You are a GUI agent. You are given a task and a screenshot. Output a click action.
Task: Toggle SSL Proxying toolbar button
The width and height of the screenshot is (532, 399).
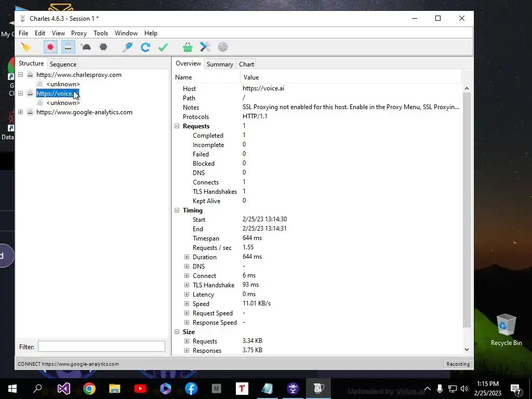point(68,47)
